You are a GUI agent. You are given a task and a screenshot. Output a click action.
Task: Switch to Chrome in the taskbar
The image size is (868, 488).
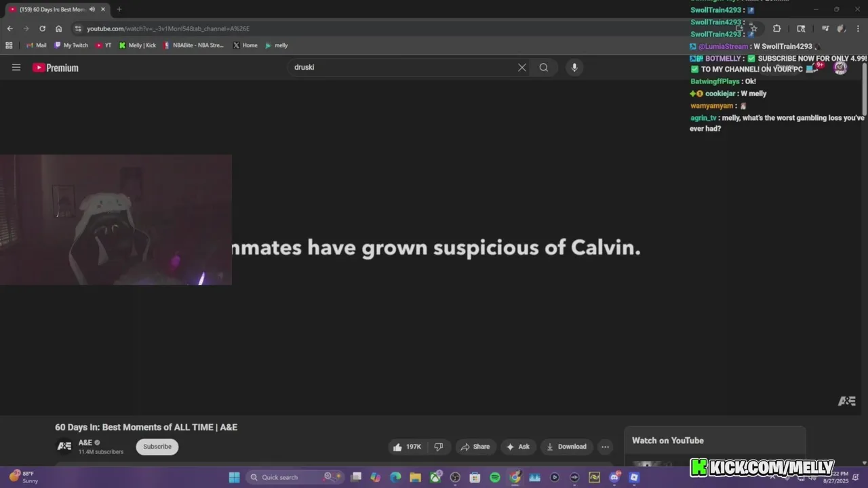[x=515, y=477]
